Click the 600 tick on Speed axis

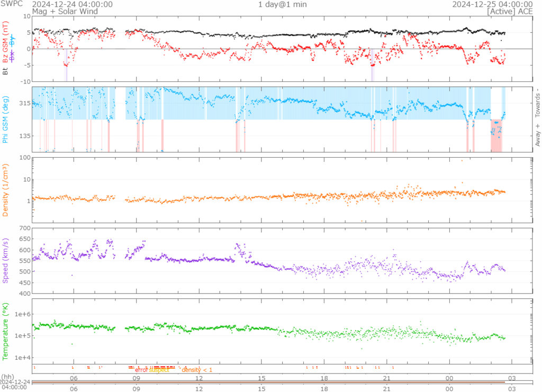(25, 250)
